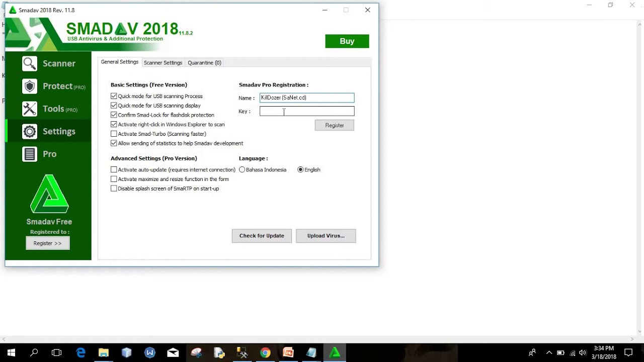Toggle Confirm Smad-Lock for flashdisk protection
Viewport: 644px width, 362px height.
pos(114,115)
